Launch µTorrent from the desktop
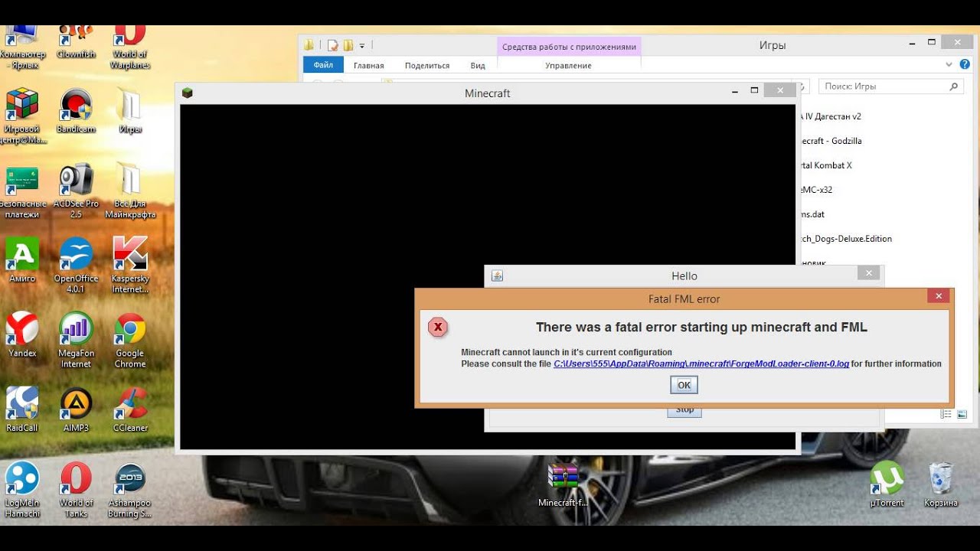Screen dimensions: 980x551 tap(887, 484)
